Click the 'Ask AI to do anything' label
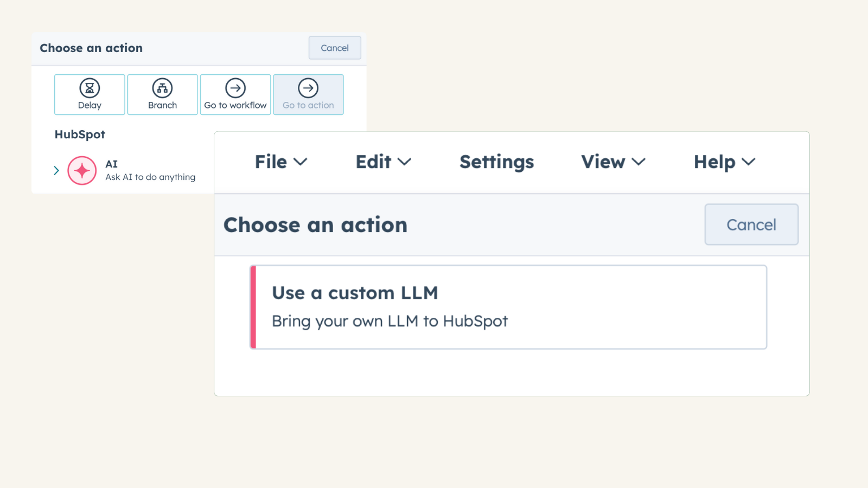Screen dimensions: 868x488 [x=150, y=177]
